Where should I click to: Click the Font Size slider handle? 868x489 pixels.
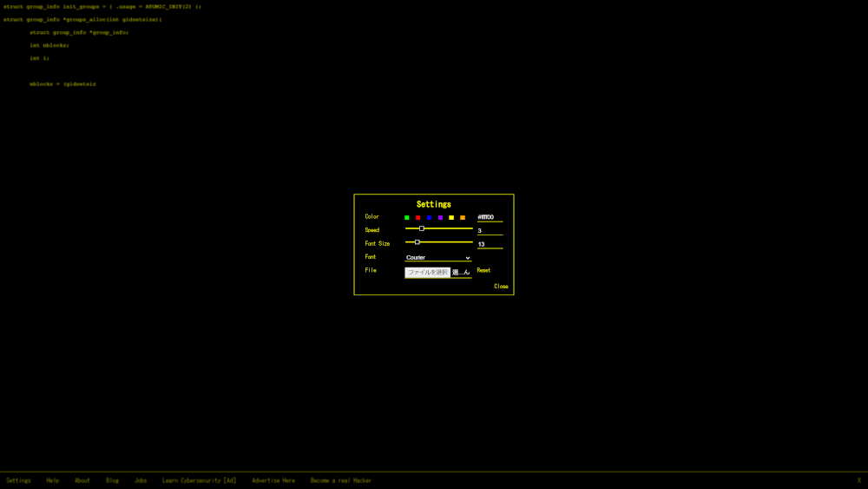tap(418, 242)
